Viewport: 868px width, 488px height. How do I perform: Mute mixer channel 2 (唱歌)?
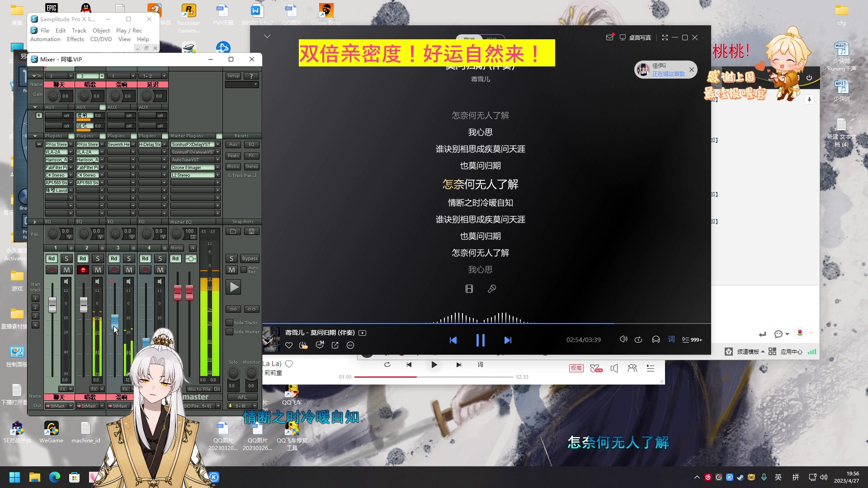[98, 270]
